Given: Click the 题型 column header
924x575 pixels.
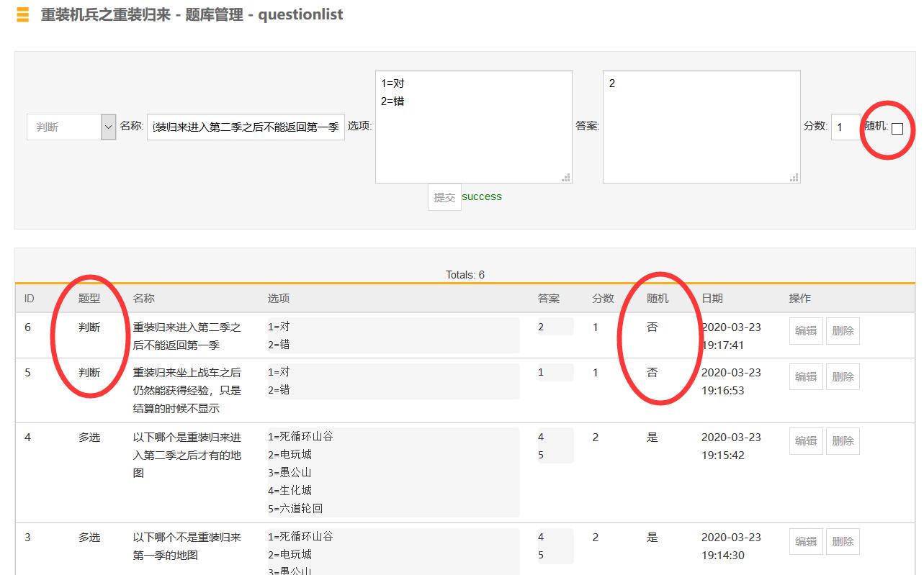Looking at the screenshot, I should (89, 298).
